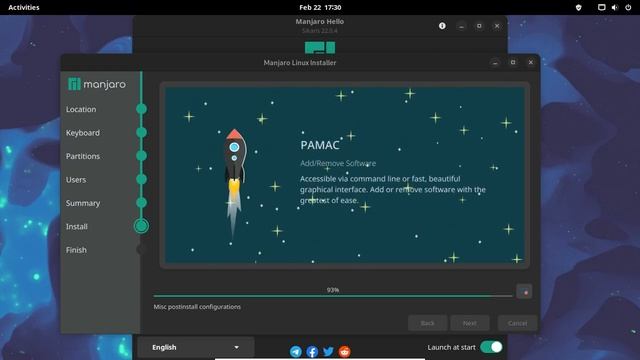Close the Manjaro Linux Installer window
Screen dimensions: 640x360
point(531,62)
